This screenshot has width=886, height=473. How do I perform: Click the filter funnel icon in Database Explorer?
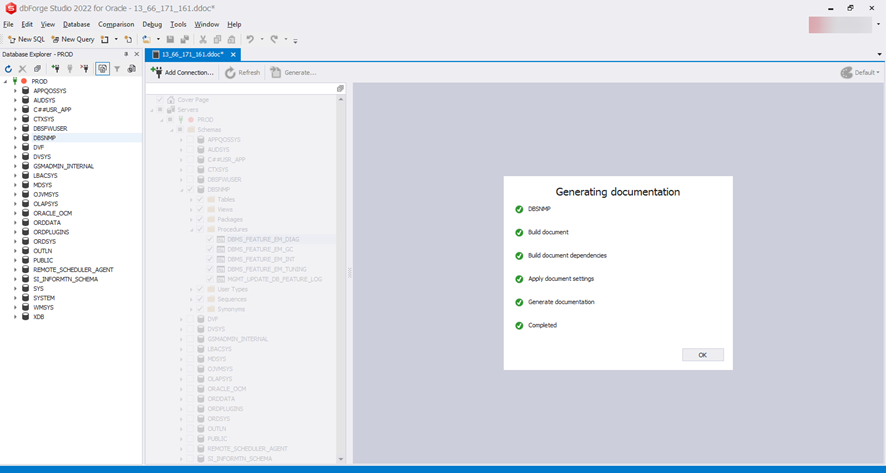tap(117, 69)
